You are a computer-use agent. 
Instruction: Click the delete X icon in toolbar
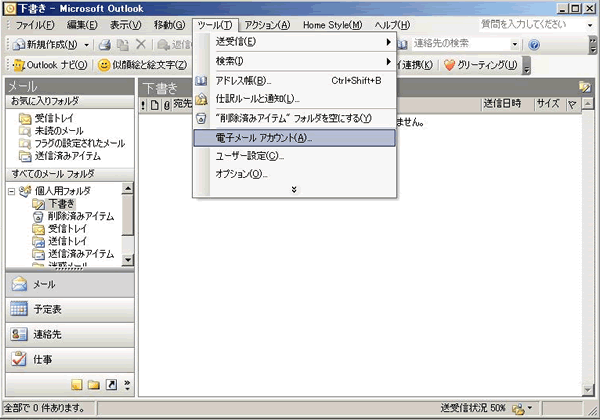pos(141,44)
